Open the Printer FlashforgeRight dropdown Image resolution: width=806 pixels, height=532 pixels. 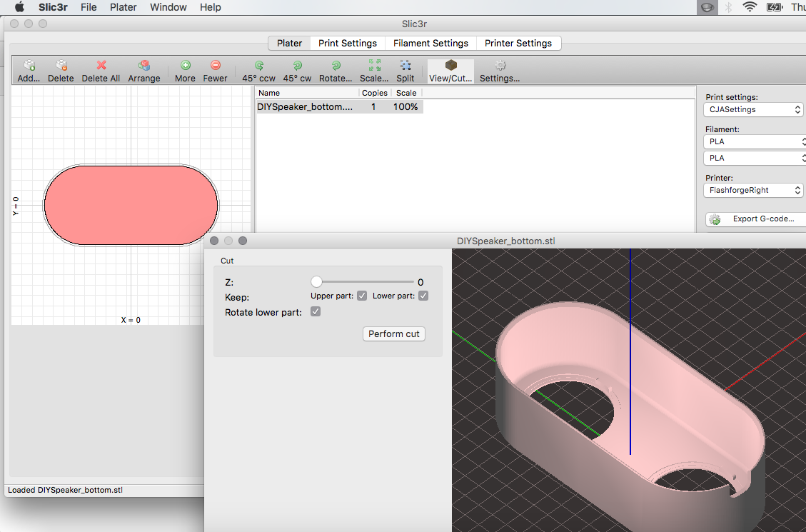point(752,190)
